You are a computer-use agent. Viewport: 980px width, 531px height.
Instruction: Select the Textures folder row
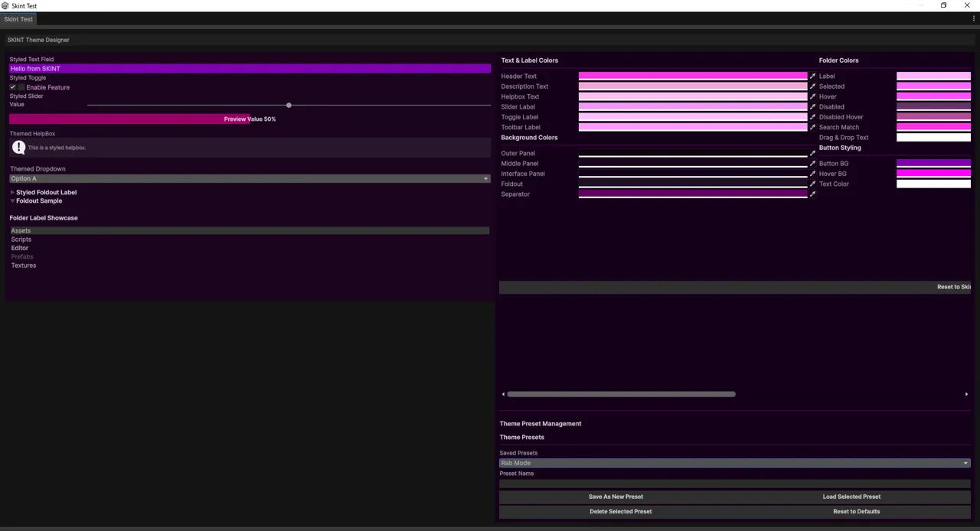(250, 265)
